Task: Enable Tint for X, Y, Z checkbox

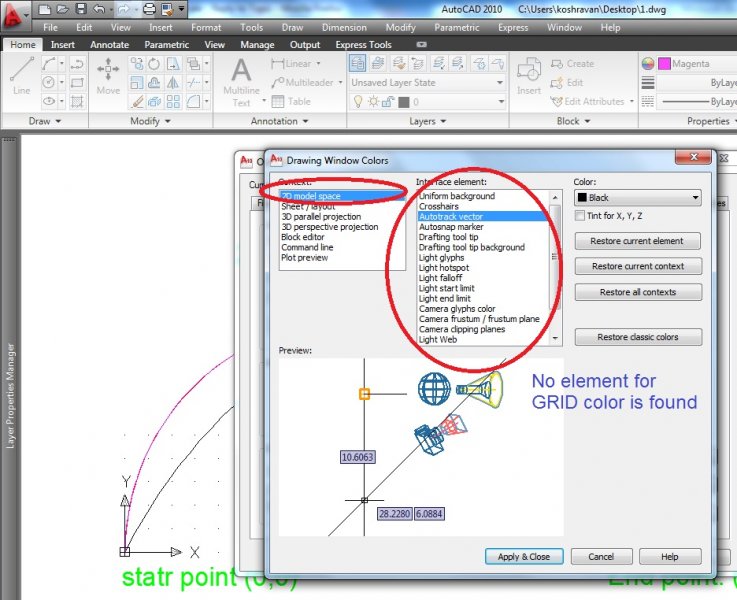Action: pos(580,216)
